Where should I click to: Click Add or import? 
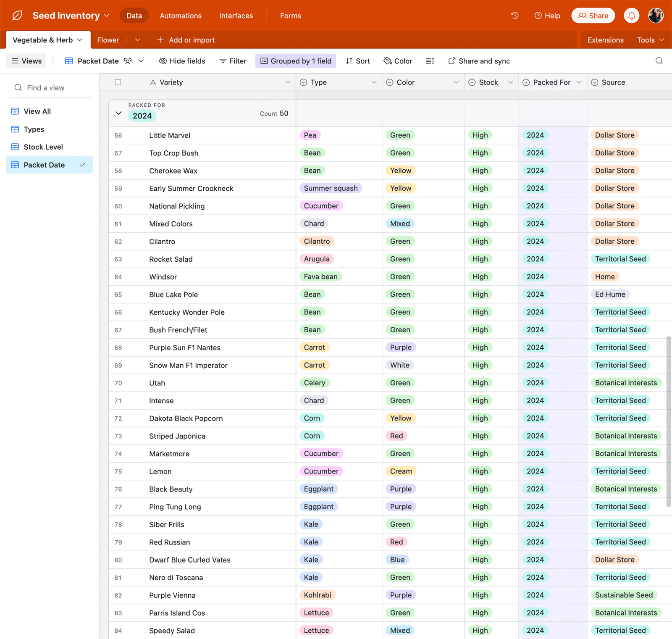pyautogui.click(x=186, y=40)
